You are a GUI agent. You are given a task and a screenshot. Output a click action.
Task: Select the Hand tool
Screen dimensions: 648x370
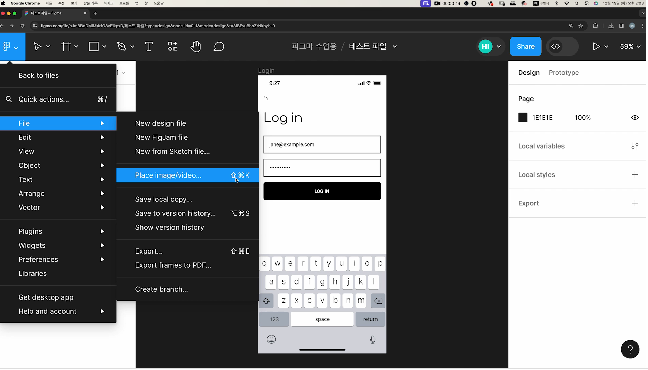[195, 47]
